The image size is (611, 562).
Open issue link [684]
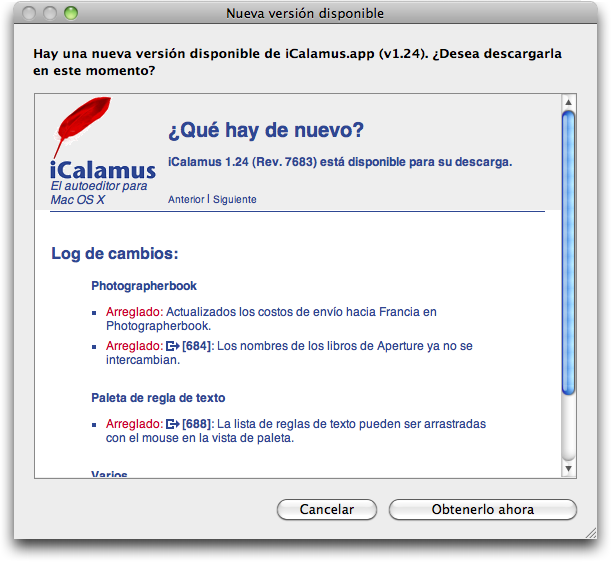[196, 346]
